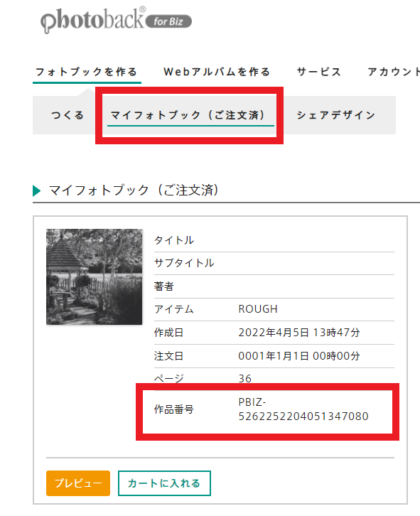The height and width of the screenshot is (516, 420).
Task: Click the gazebo photobook cover thumbnail
Action: pyautogui.click(x=94, y=276)
